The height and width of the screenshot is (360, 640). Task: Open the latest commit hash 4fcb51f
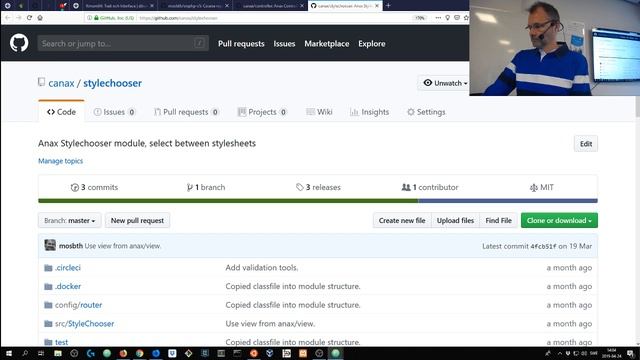[x=543, y=246]
